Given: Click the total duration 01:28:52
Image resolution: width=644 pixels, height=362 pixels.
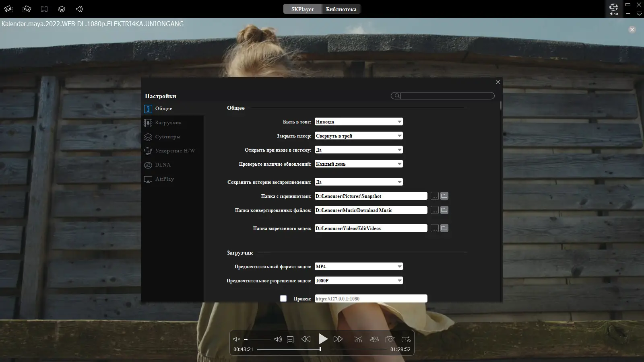Looking at the screenshot, I should pos(400,350).
